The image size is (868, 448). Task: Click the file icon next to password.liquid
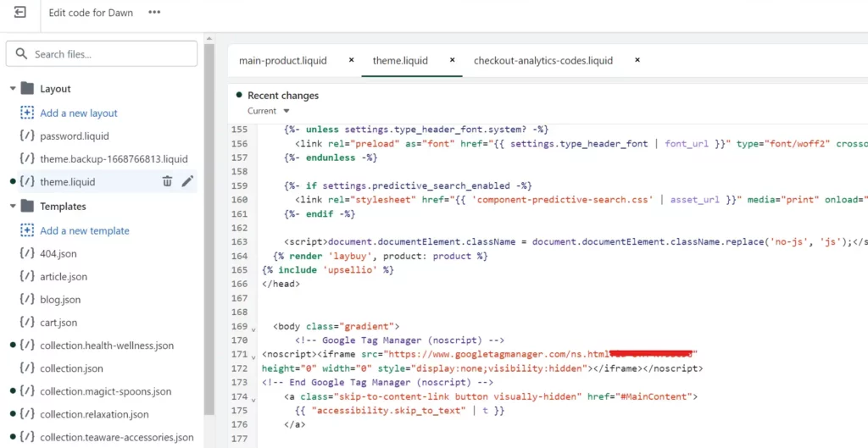pyautogui.click(x=27, y=136)
